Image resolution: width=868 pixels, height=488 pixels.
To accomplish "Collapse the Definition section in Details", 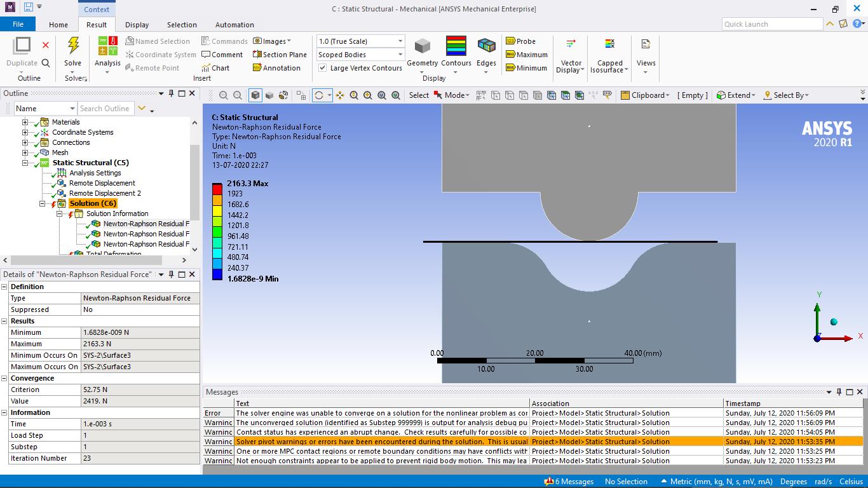I will 4,287.
